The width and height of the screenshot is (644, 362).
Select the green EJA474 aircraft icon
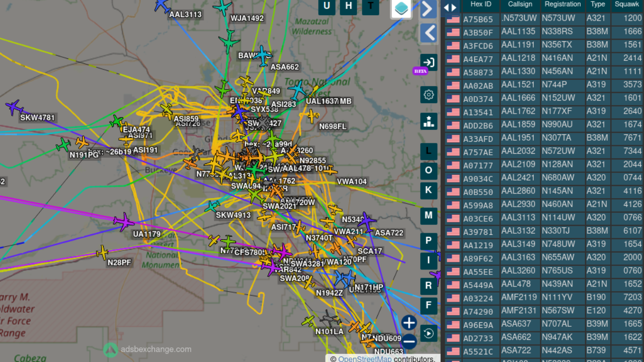[x=117, y=121]
